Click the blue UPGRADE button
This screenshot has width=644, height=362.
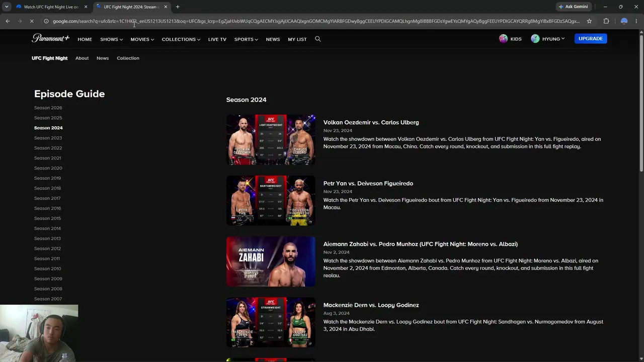point(591,39)
